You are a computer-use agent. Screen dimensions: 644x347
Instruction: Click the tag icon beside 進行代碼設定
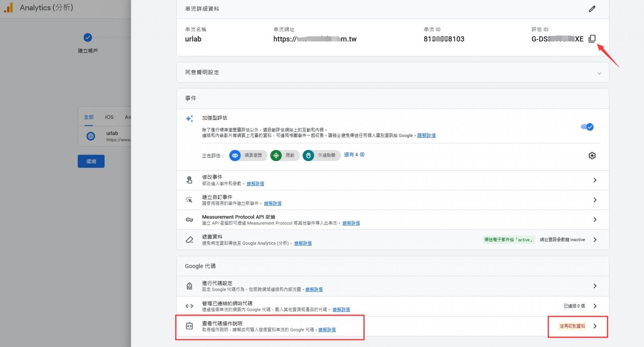(189, 286)
